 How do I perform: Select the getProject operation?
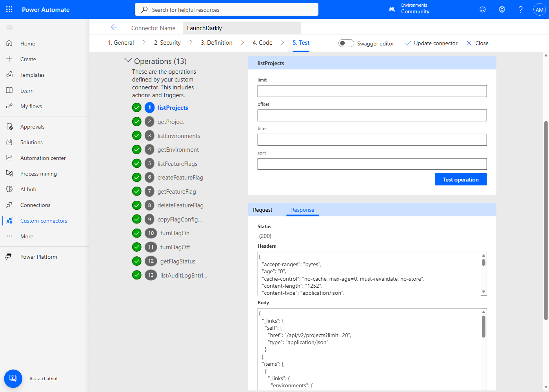click(171, 122)
